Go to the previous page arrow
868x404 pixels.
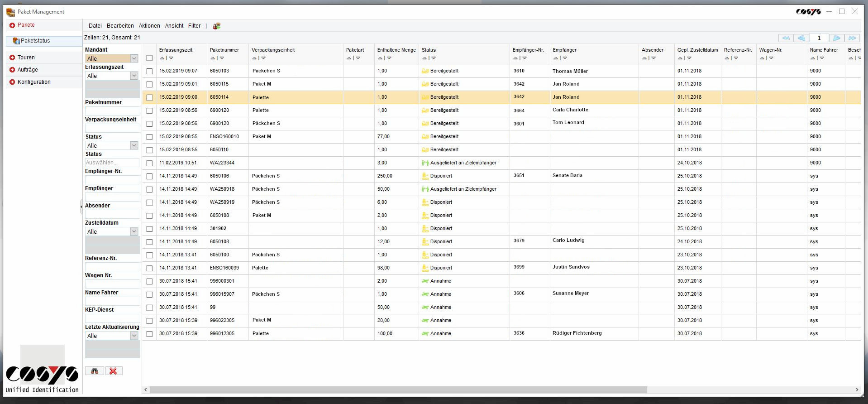click(x=801, y=38)
